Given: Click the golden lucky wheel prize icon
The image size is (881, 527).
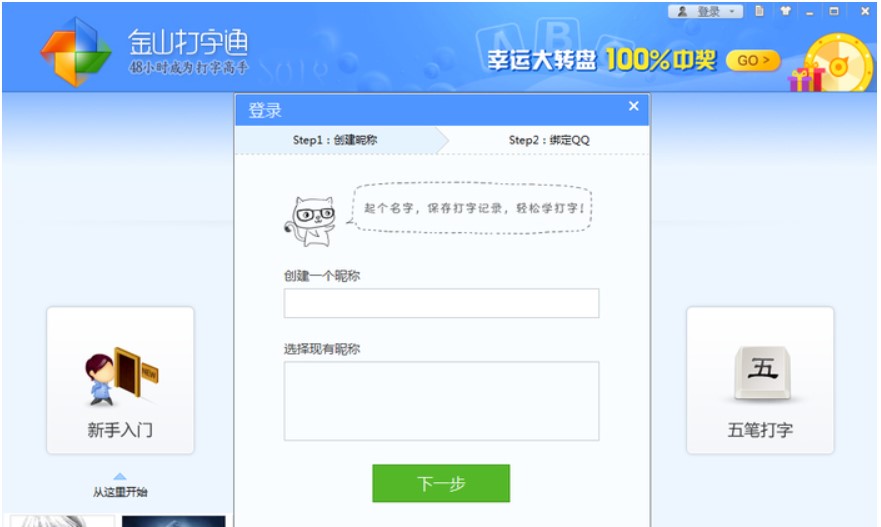Looking at the screenshot, I should point(837,63).
